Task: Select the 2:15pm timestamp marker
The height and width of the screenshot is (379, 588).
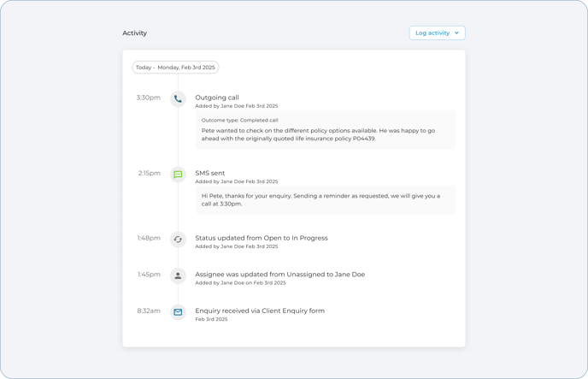Action: tap(149, 173)
